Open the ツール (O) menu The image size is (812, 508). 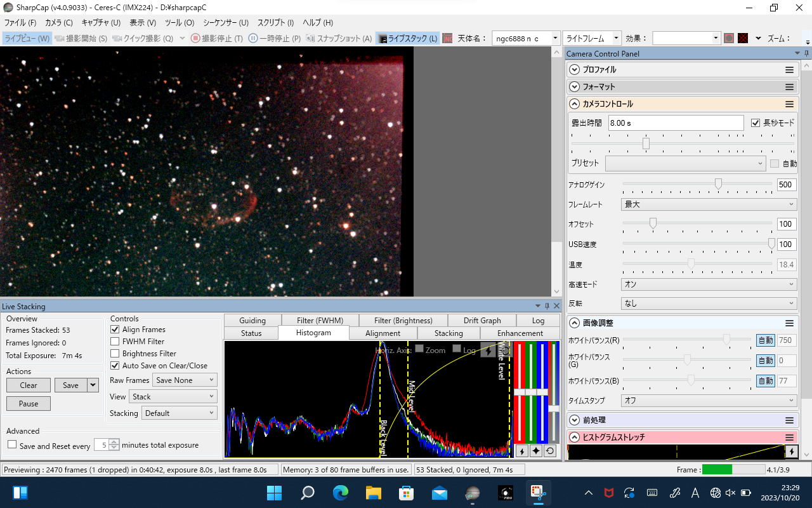(x=180, y=23)
